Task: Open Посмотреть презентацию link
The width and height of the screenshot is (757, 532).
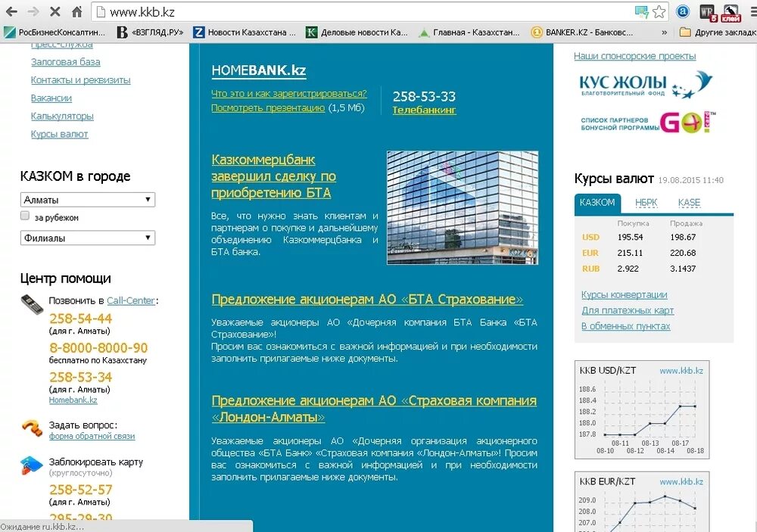Action: 268,107
